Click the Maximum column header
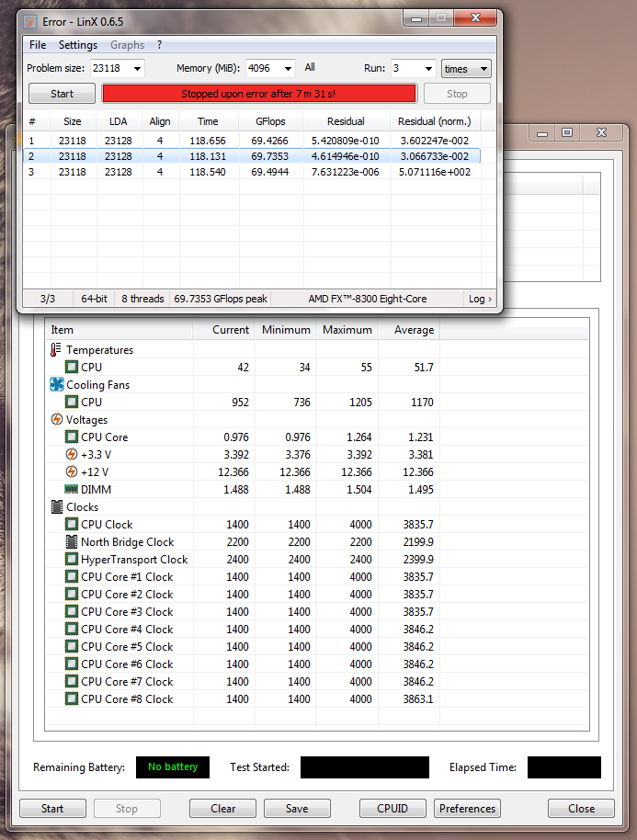The image size is (637, 840). (347, 330)
